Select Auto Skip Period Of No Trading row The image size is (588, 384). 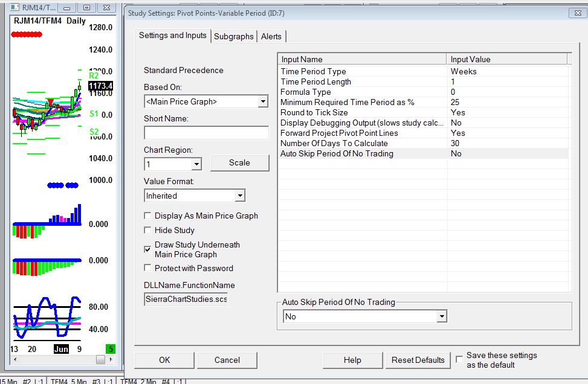(424, 153)
